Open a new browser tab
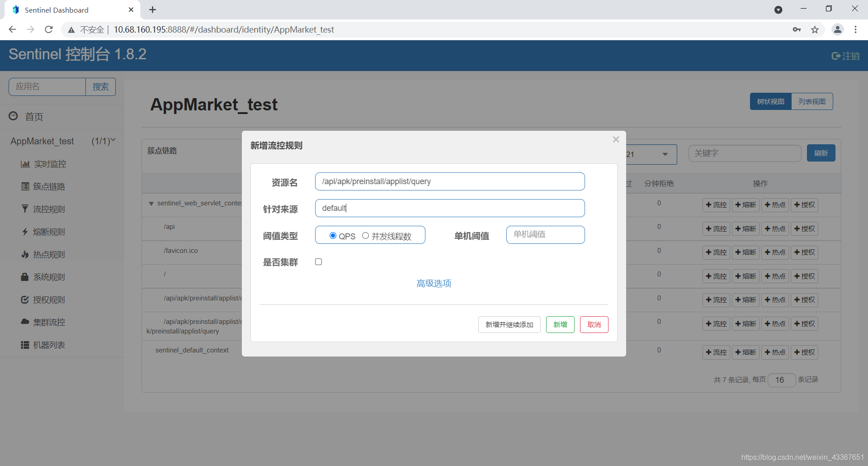Viewport: 868px width, 466px height. point(152,10)
